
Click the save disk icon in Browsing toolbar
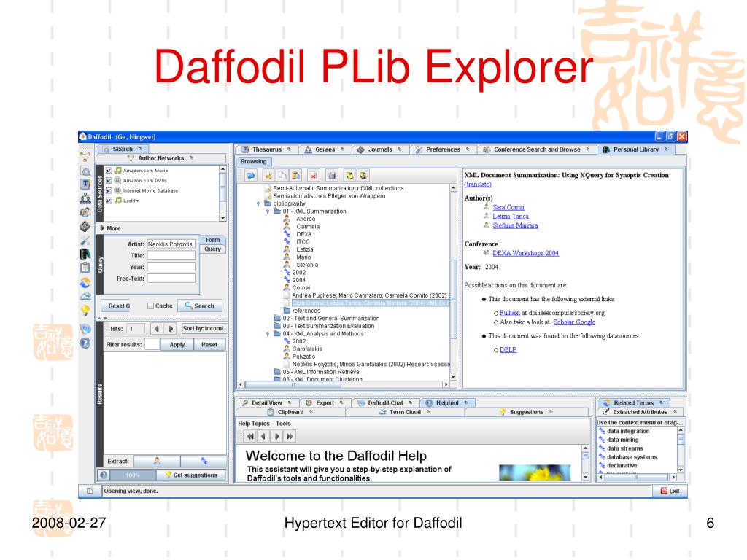pyautogui.click(x=332, y=176)
